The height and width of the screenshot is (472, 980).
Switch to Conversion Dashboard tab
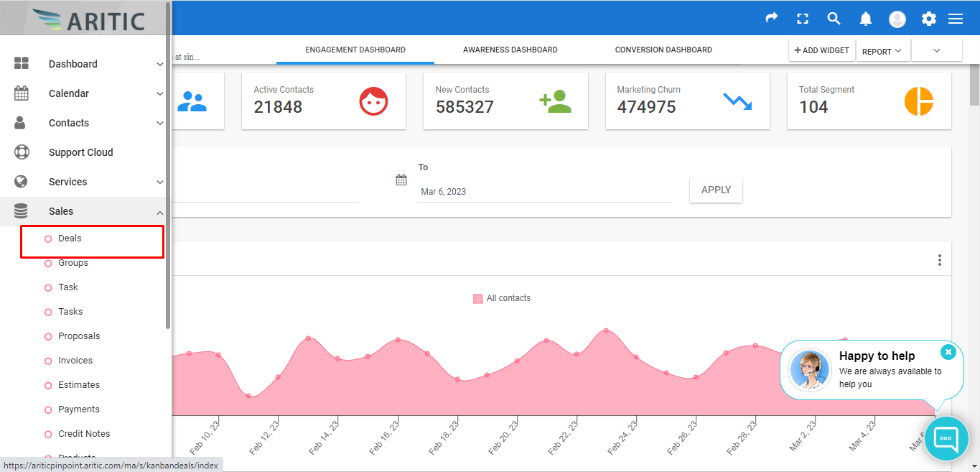(663, 50)
